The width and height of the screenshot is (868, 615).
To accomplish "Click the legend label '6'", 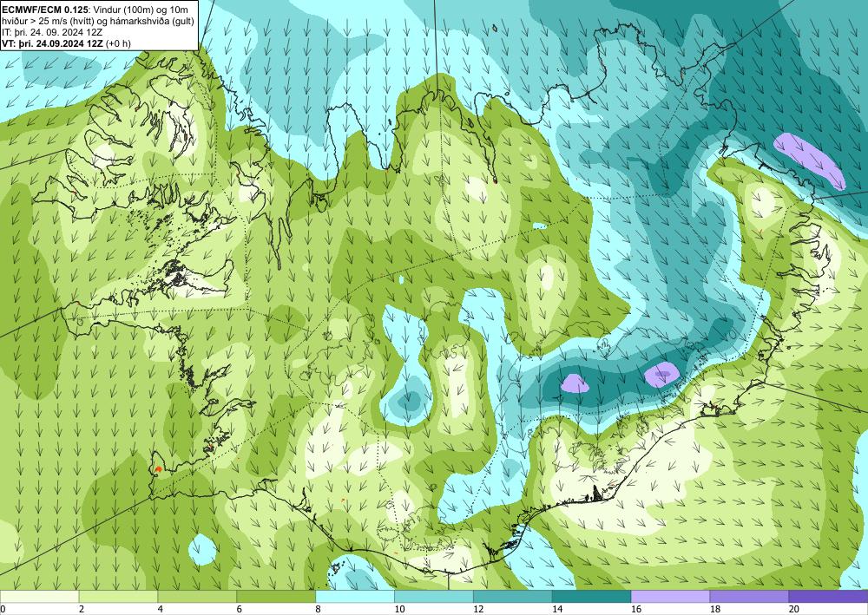I will 240,609.
